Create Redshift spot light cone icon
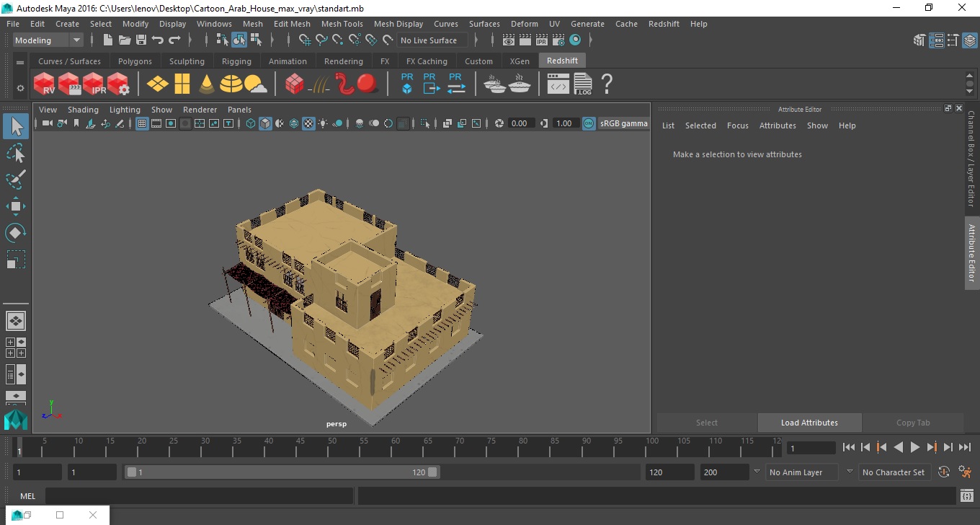The width and height of the screenshot is (980, 525). tap(207, 84)
